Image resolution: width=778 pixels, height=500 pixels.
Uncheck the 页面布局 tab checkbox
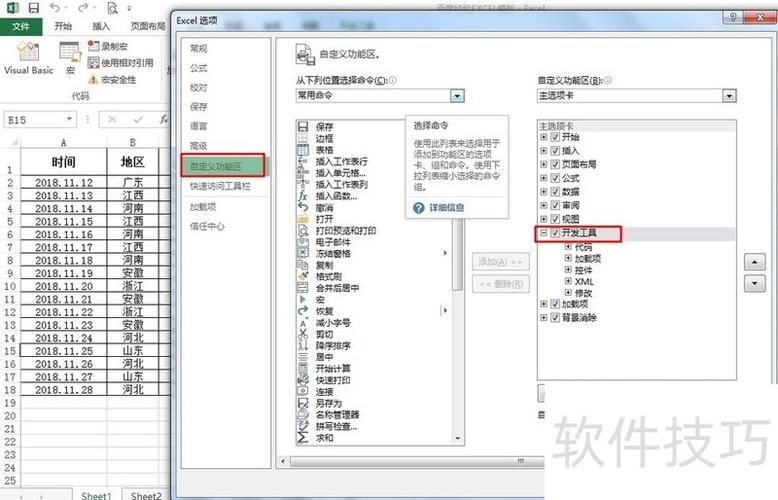point(555,164)
